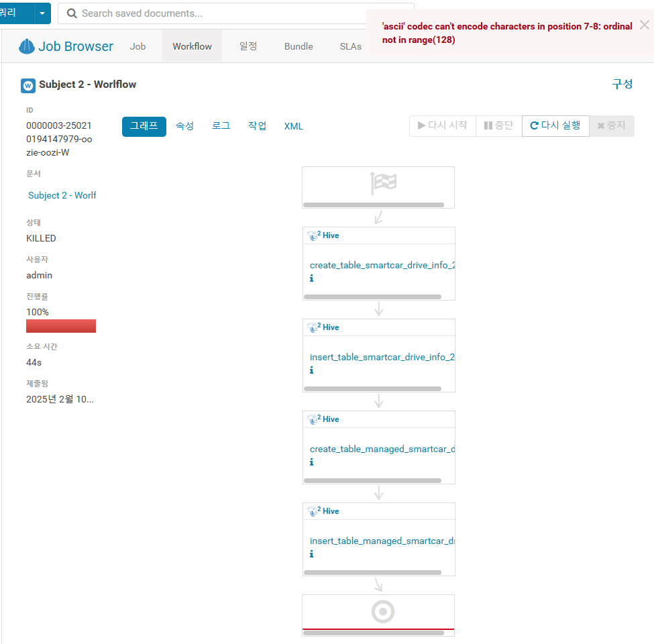Click the workflow ID 0000003-25021...

(x=59, y=139)
